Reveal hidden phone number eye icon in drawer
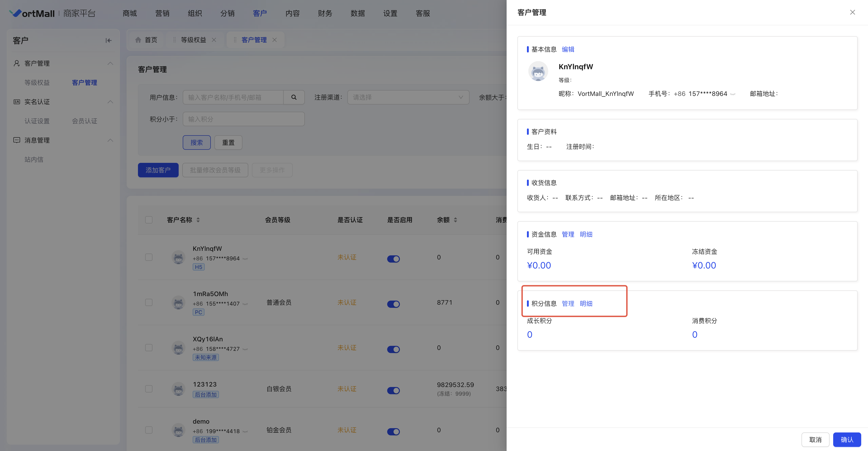Image resolution: width=868 pixels, height=451 pixels. pyautogui.click(x=733, y=94)
